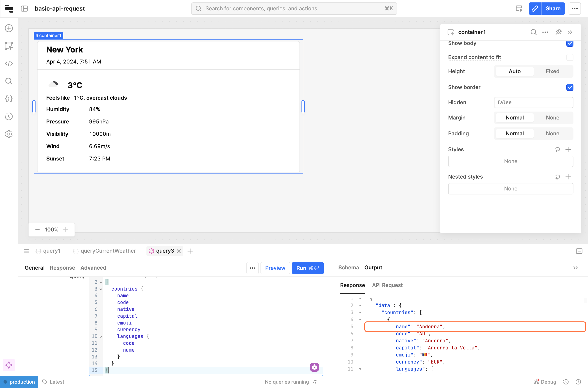Collapse the countries block on line 3
The height and width of the screenshot is (388, 588).
(x=101, y=289)
